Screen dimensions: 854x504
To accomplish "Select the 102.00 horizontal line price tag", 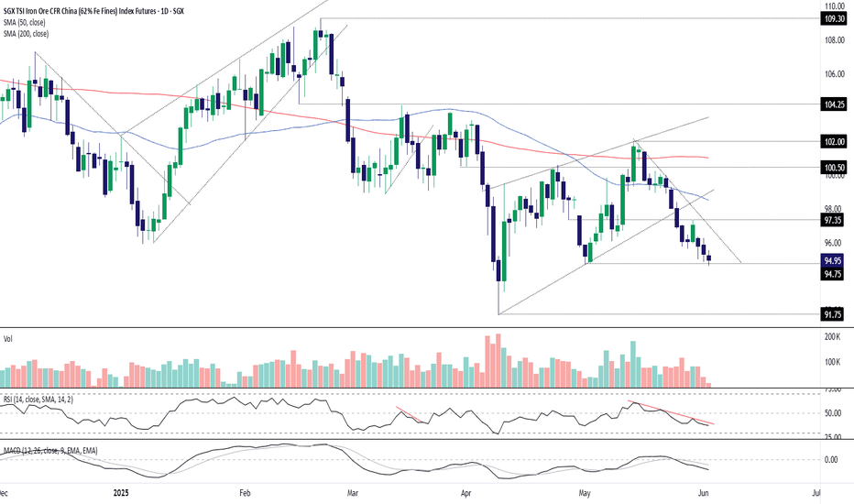I will pos(834,142).
